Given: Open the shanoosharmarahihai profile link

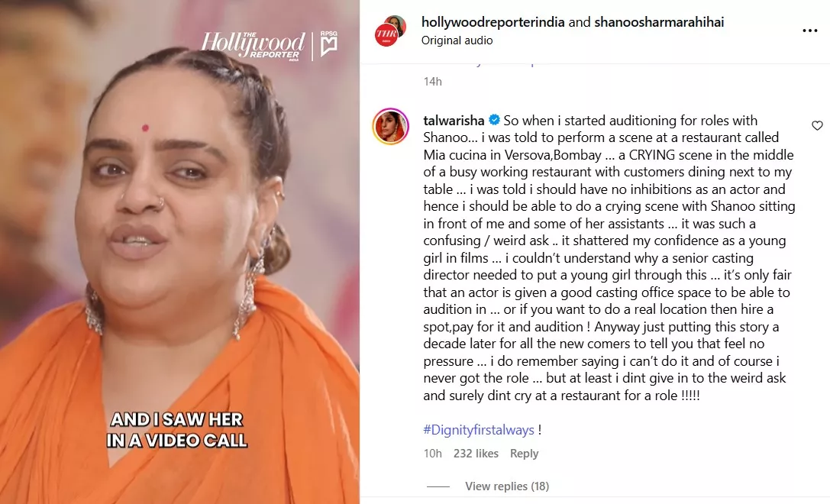Looking at the screenshot, I should coord(659,21).
